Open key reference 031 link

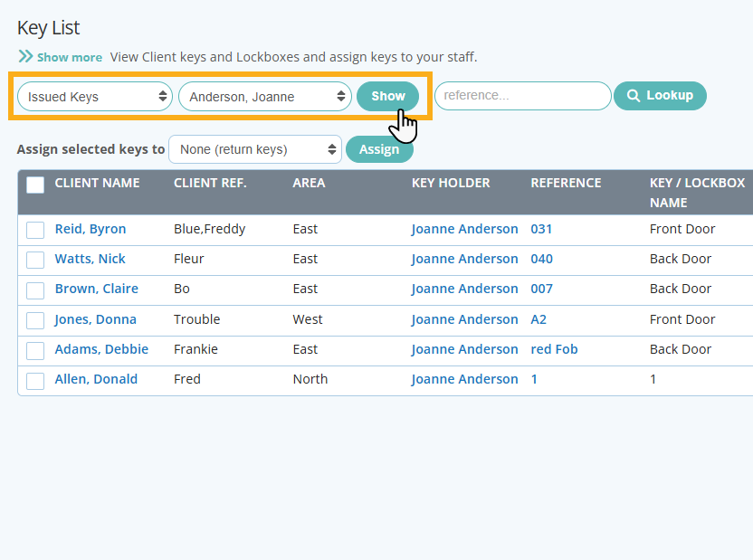[541, 229]
